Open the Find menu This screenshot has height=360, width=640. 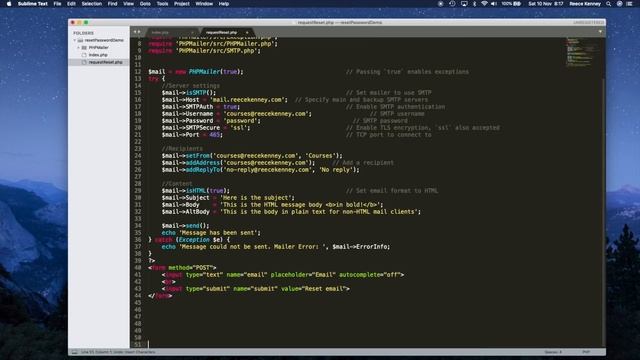(113, 4)
